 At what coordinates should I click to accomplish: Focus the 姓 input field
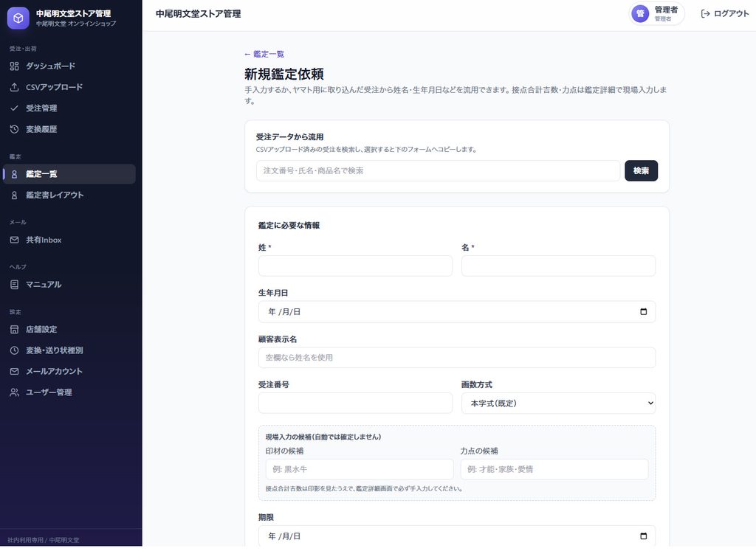(x=355, y=266)
